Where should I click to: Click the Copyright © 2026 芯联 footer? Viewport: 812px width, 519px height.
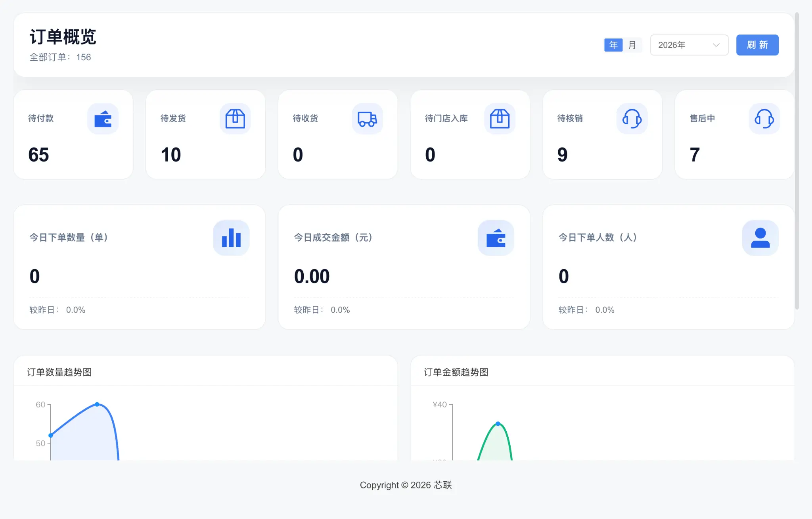(x=406, y=485)
